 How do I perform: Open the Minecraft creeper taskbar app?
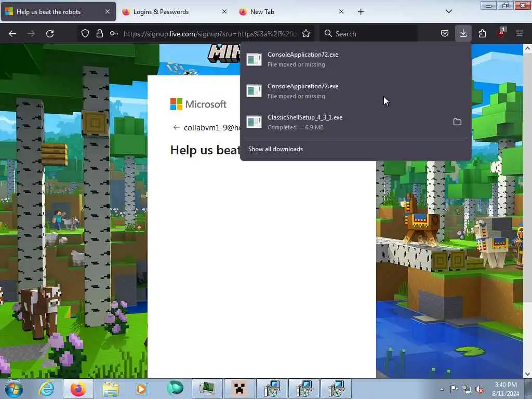pos(240,389)
